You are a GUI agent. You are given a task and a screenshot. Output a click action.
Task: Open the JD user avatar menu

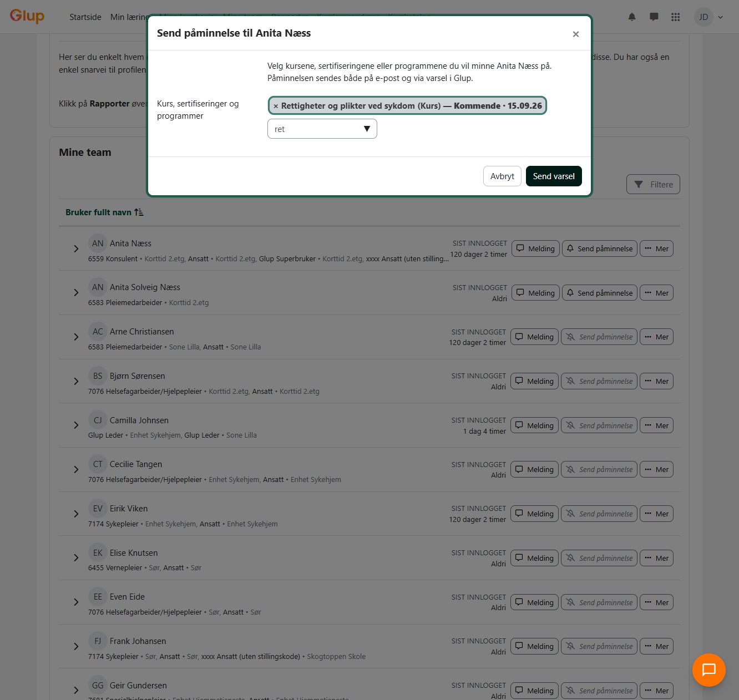coord(709,17)
